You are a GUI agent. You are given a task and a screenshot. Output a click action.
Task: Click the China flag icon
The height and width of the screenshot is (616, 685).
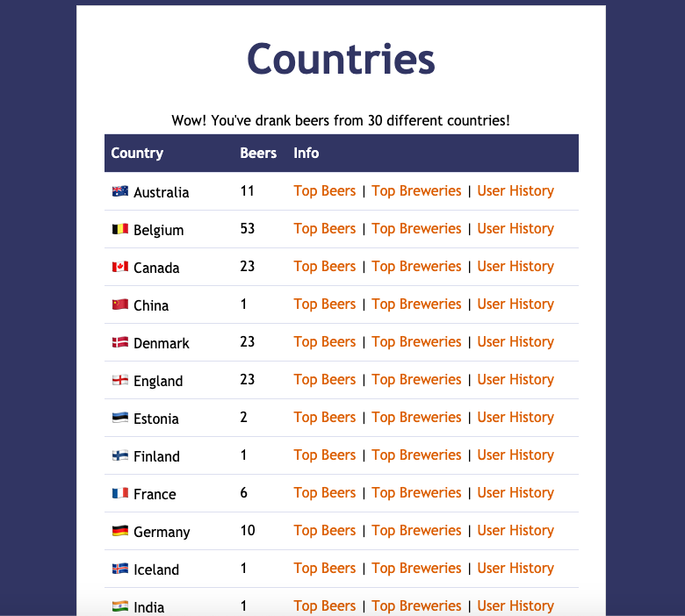pyautogui.click(x=120, y=304)
